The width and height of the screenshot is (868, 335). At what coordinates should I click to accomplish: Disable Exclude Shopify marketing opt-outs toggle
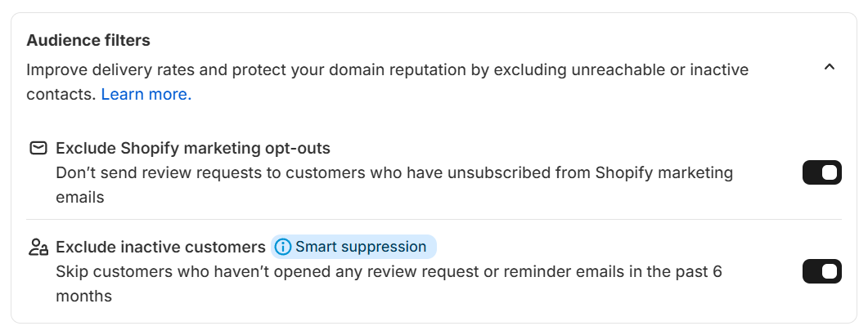click(821, 172)
